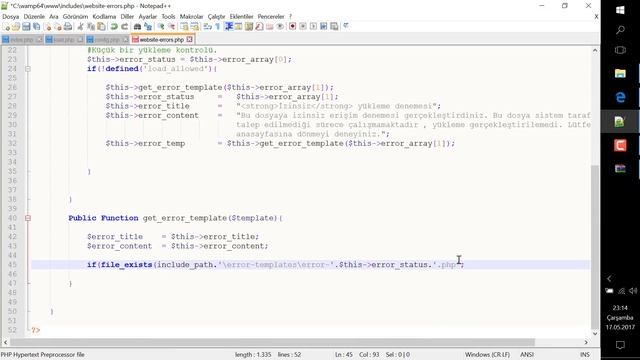Zoom in using the toolbar magnifier icon
Image resolution: width=640 pixels, height=360 pixels.
(x=161, y=27)
